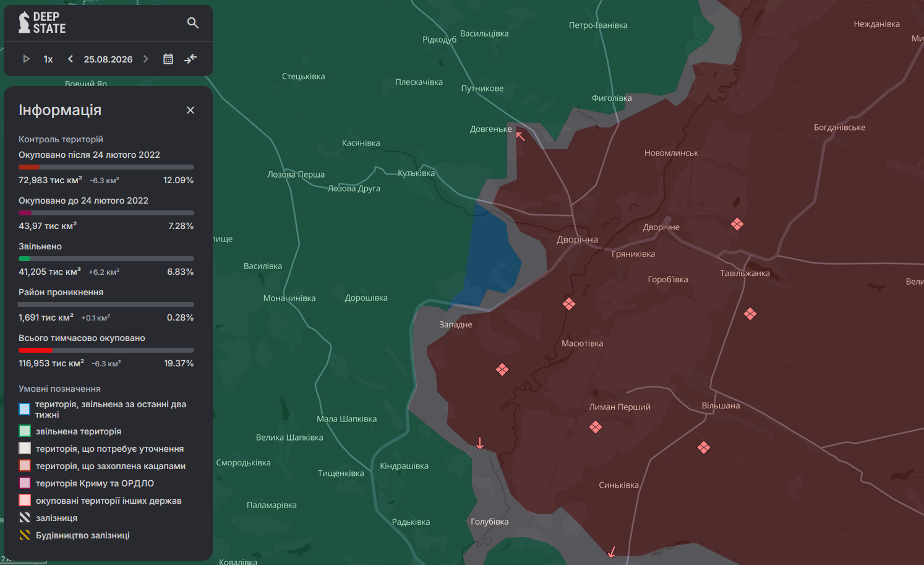The height and width of the screenshot is (565, 924).
Task: Open the calendar date picker
Action: [x=168, y=59]
